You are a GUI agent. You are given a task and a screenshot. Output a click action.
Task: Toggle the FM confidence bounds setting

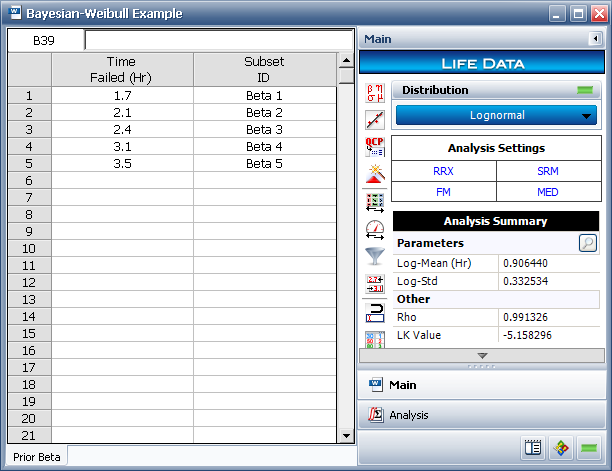pyautogui.click(x=443, y=193)
